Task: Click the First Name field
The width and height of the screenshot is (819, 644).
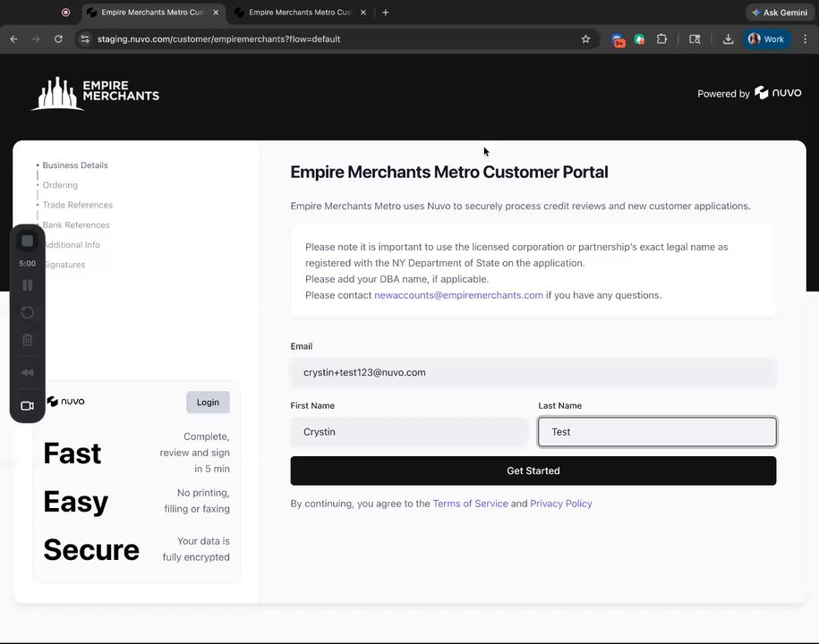Action: (410, 432)
